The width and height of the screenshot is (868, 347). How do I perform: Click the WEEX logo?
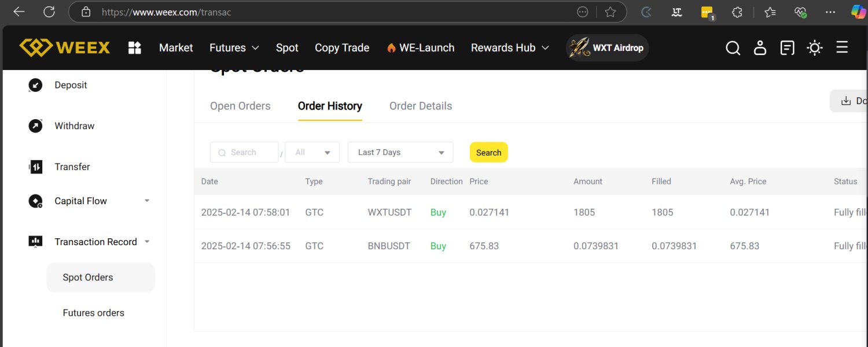[64, 47]
